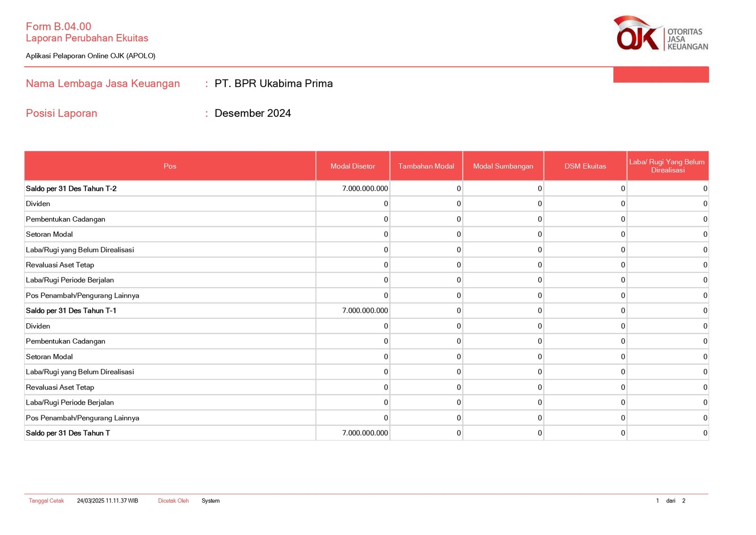Select the Saldo per 31 Des Tahun T-2 row
The height and width of the screenshot is (535, 756).
coord(71,189)
